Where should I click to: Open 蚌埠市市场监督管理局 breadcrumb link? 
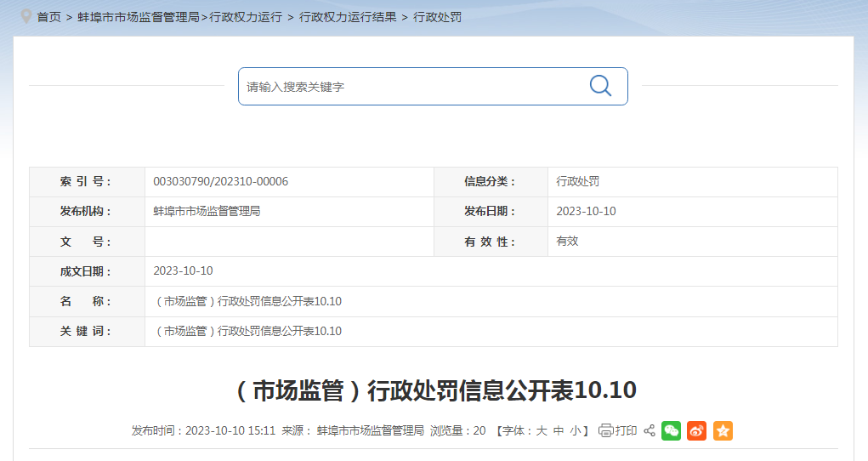[x=139, y=17]
